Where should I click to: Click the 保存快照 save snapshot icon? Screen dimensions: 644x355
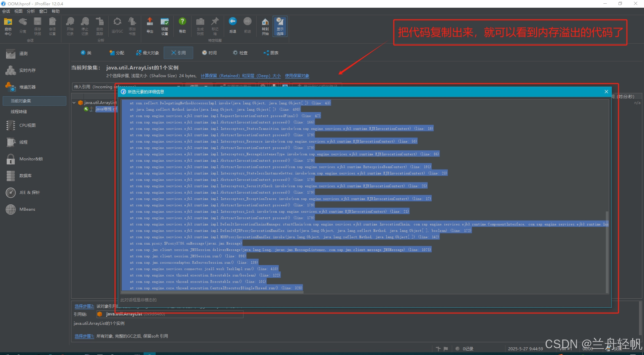(38, 26)
